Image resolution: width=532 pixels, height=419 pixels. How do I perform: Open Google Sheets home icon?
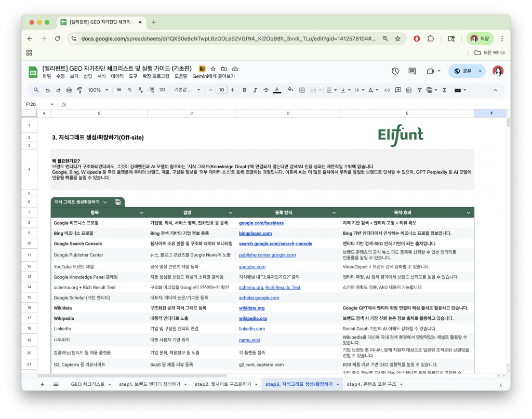point(33,72)
